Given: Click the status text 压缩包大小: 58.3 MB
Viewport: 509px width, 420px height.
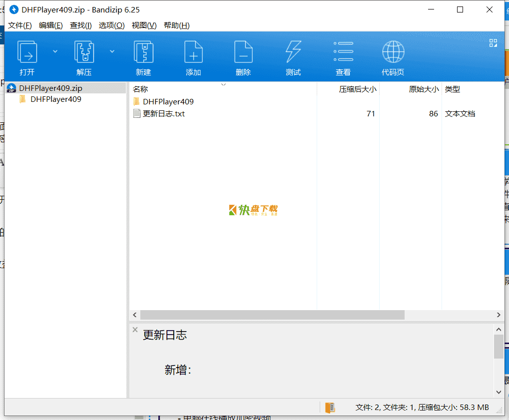Looking at the screenshot, I should (x=453, y=408).
